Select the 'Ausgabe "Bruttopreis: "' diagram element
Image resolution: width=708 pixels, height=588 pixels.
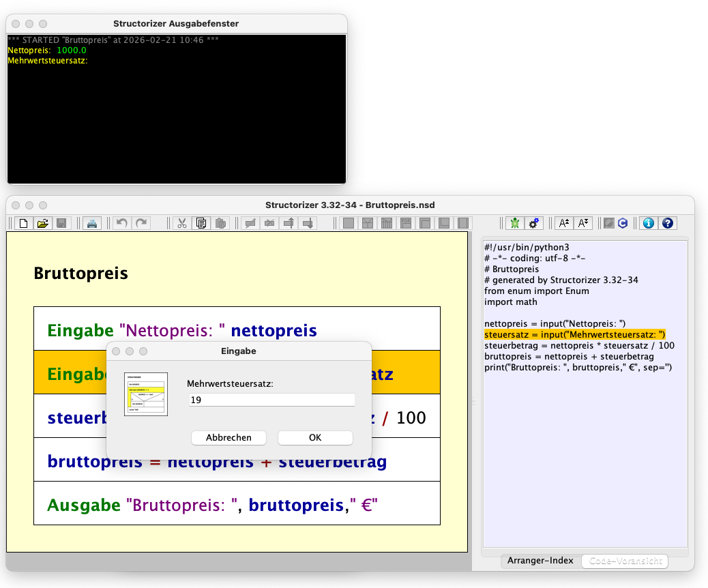coord(237,503)
